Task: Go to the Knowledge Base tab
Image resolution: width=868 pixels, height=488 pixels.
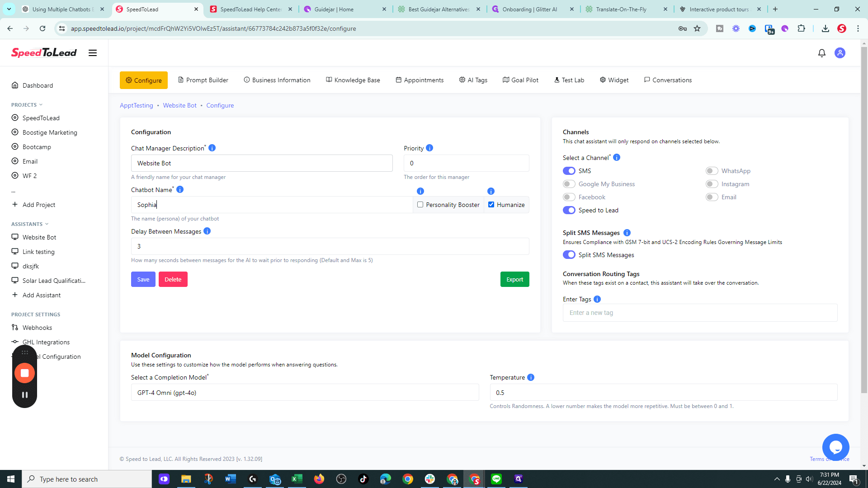Action: point(353,80)
